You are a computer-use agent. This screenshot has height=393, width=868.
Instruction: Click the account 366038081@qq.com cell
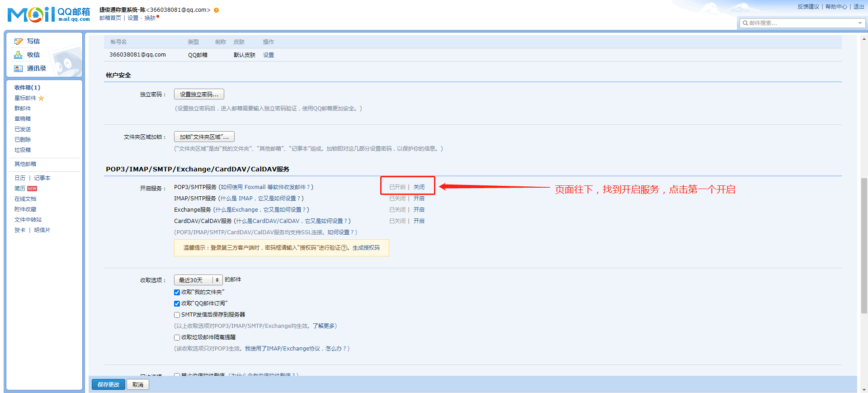pos(137,55)
